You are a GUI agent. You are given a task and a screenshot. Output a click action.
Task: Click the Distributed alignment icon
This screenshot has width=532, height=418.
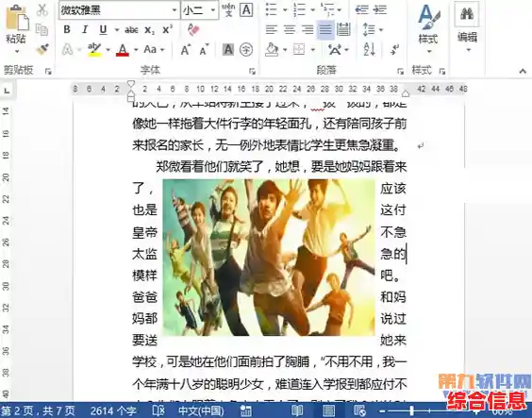(343, 29)
